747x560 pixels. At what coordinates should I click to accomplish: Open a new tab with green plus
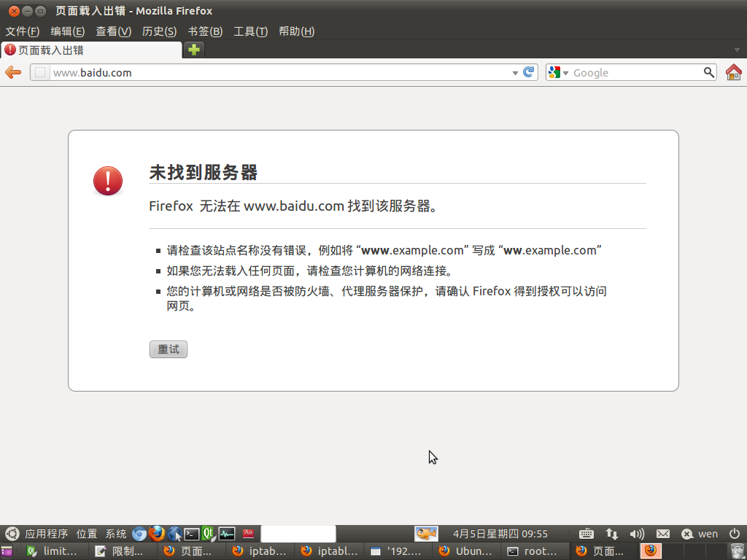194,50
